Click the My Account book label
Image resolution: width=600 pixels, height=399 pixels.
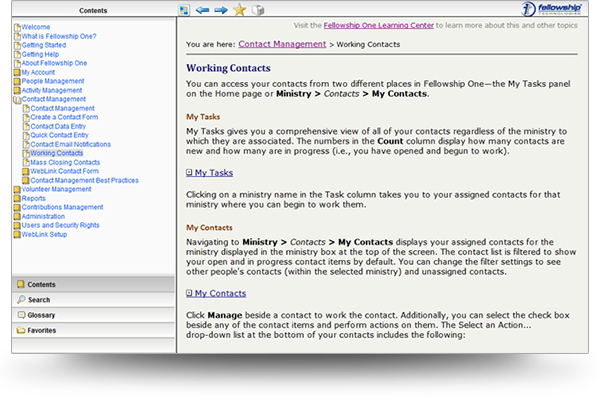pos(38,72)
